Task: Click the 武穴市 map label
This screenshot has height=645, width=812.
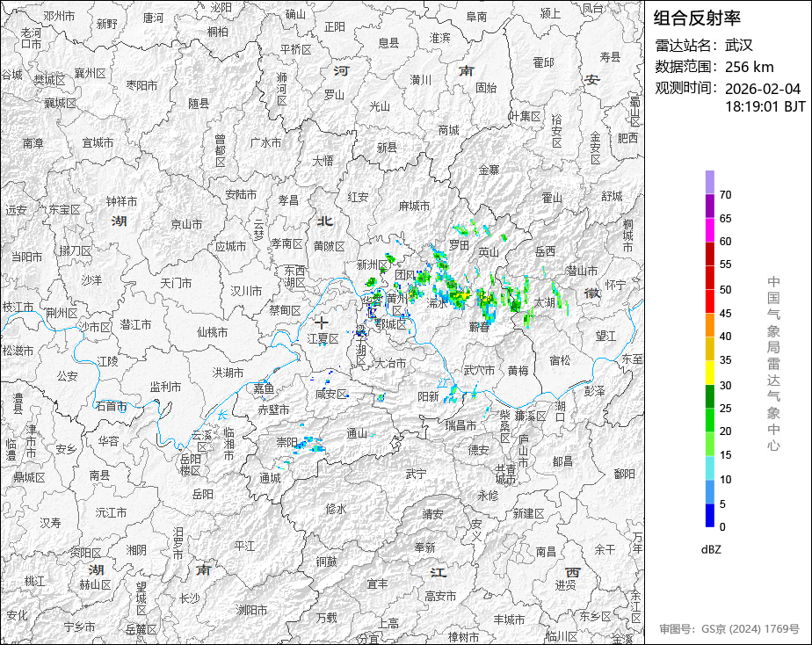Action: point(479,370)
